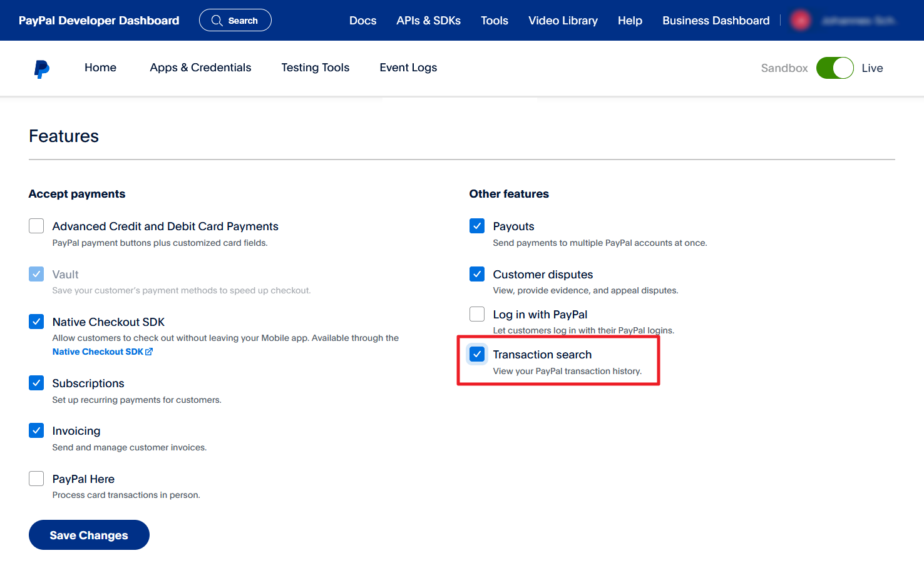
Task: Go to the Apps & Credentials tab
Action: 200,68
